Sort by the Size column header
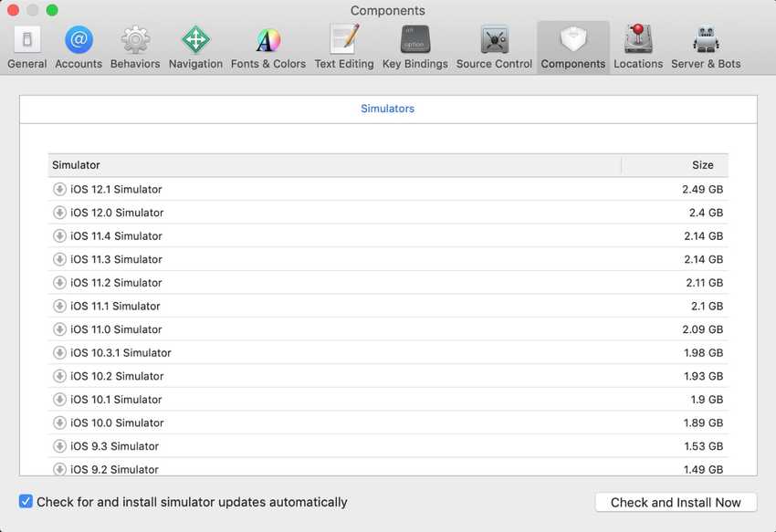Screen dimensions: 776x532 click(675, 165)
